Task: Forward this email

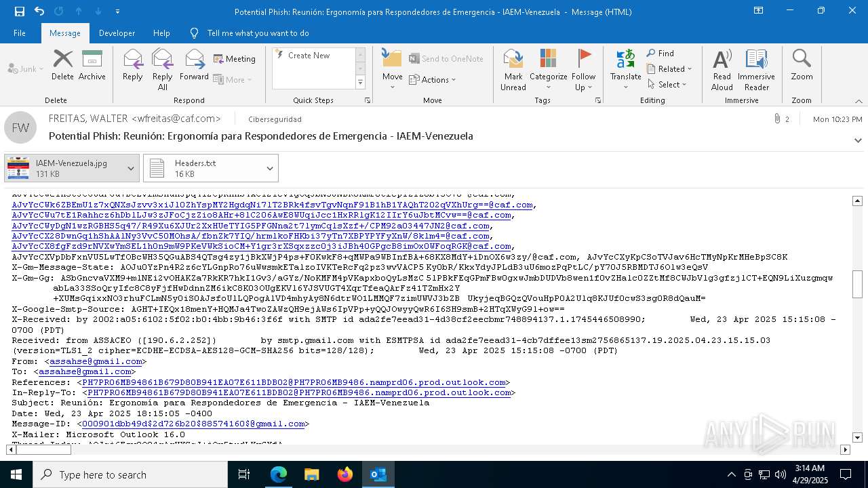Action: pyautogui.click(x=195, y=66)
